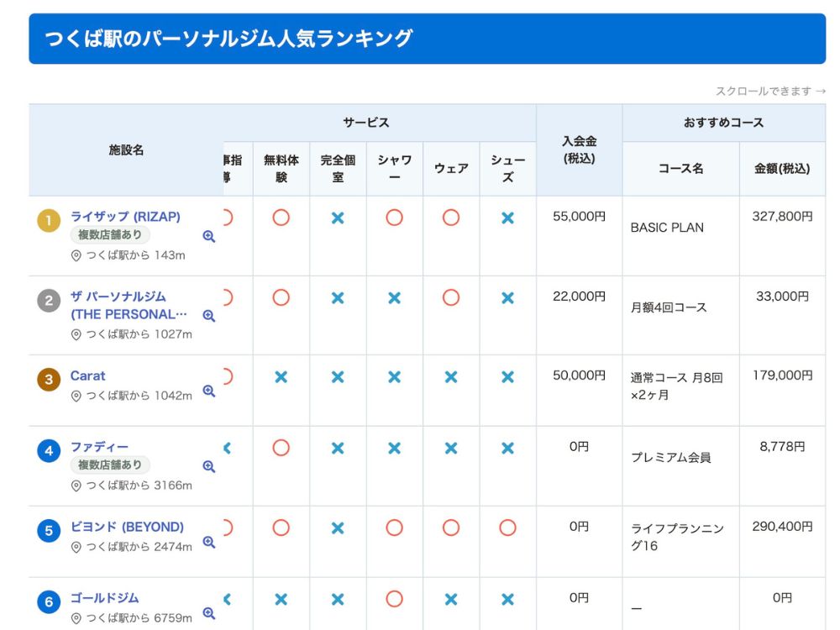Open the ビヨンド (BEYOND) facility link

(127, 527)
